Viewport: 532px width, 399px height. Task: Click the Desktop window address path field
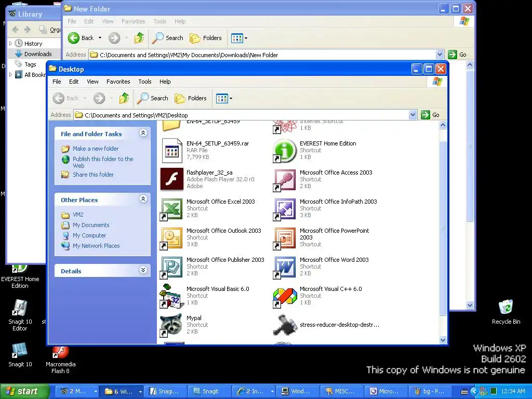click(x=241, y=115)
